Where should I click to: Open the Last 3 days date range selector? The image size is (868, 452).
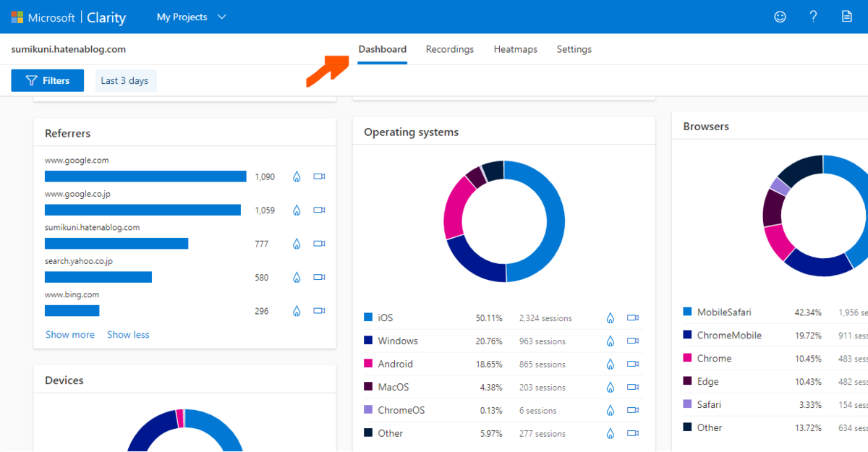coord(125,80)
